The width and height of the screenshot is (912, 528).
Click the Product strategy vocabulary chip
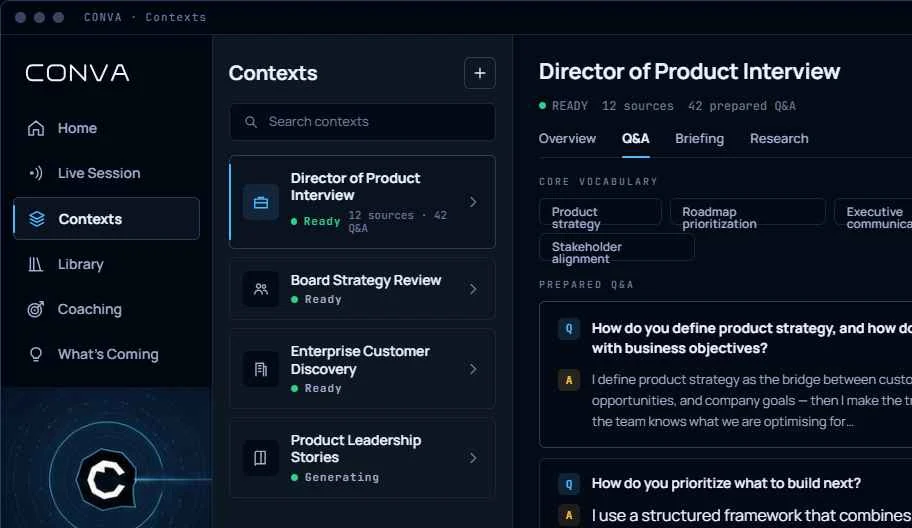click(600, 212)
